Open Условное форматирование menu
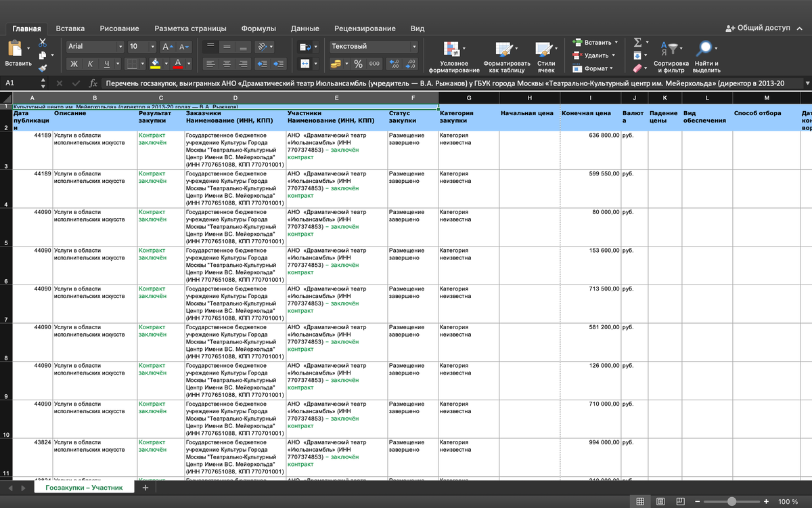The width and height of the screenshot is (812, 508). pos(453,57)
